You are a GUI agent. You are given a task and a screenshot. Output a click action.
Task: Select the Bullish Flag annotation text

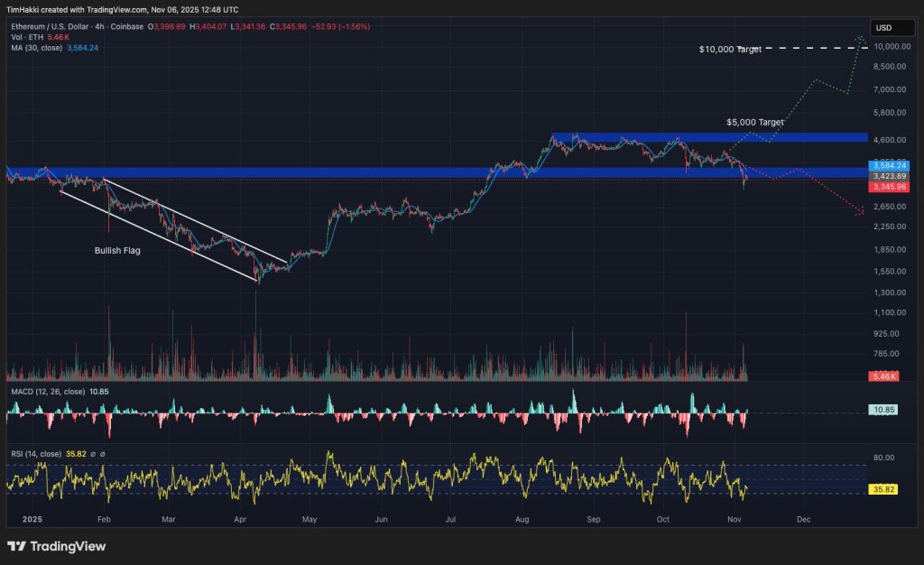click(x=118, y=250)
